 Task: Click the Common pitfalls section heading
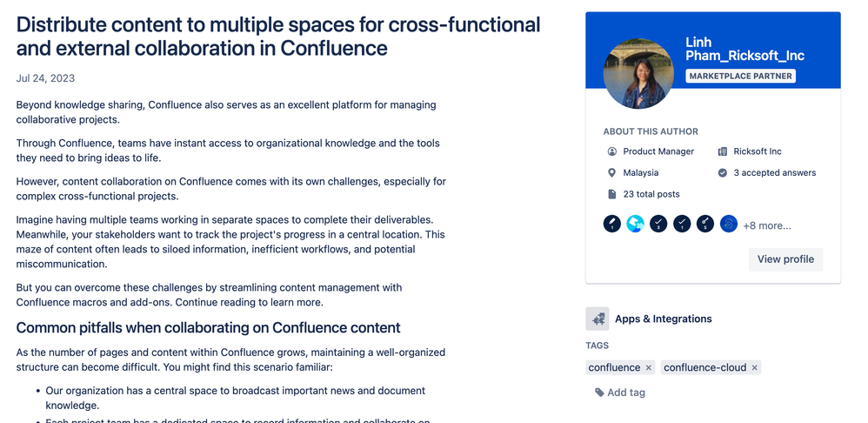(x=208, y=328)
